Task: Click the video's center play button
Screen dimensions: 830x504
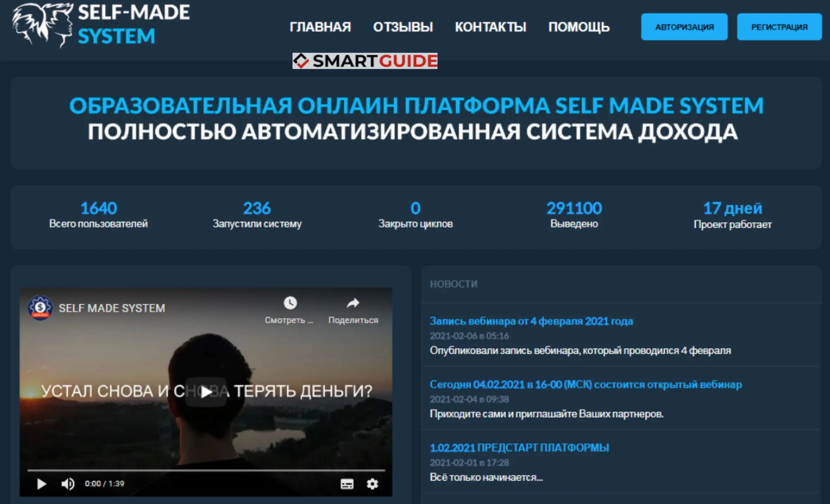Action: tap(206, 392)
